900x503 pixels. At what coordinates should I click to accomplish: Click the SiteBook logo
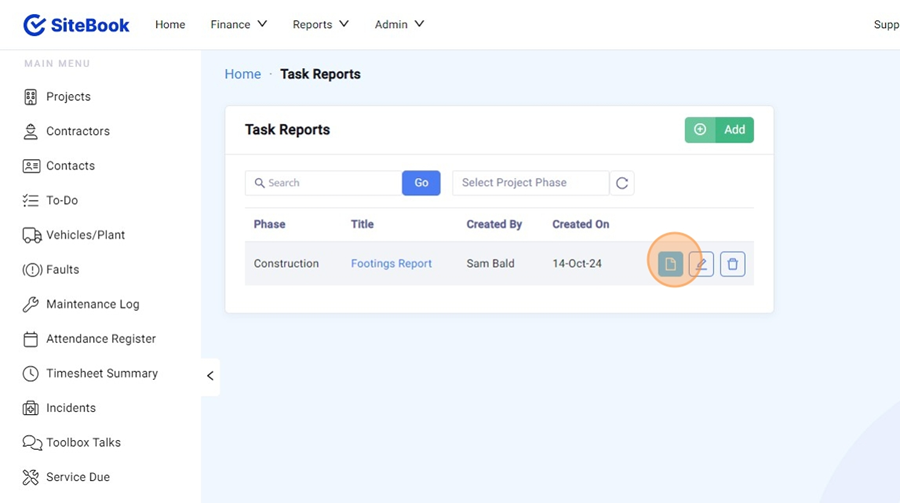[77, 25]
